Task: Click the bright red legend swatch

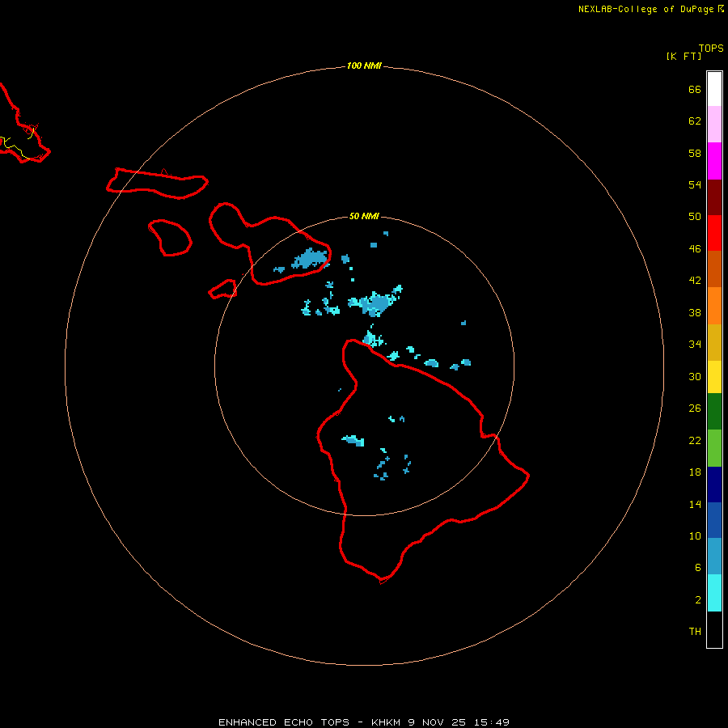Action: [714, 233]
